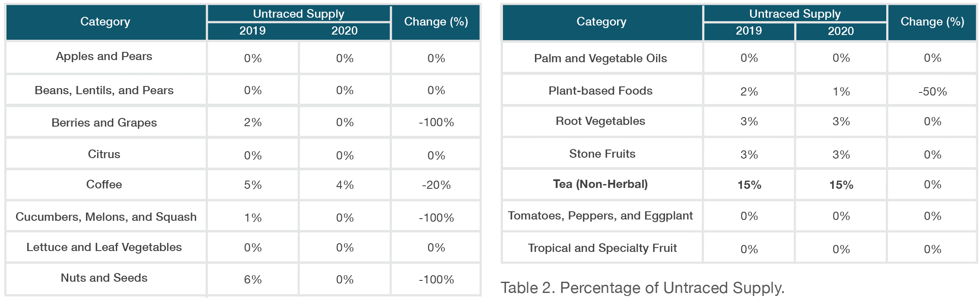
Task: Click the right table's Untraced Supply header
Action: coord(795,14)
